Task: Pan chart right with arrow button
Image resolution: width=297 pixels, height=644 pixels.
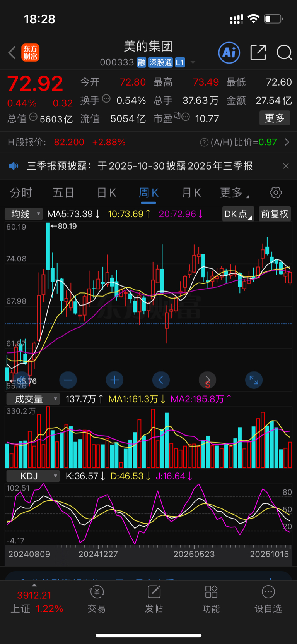Action: coord(207,380)
